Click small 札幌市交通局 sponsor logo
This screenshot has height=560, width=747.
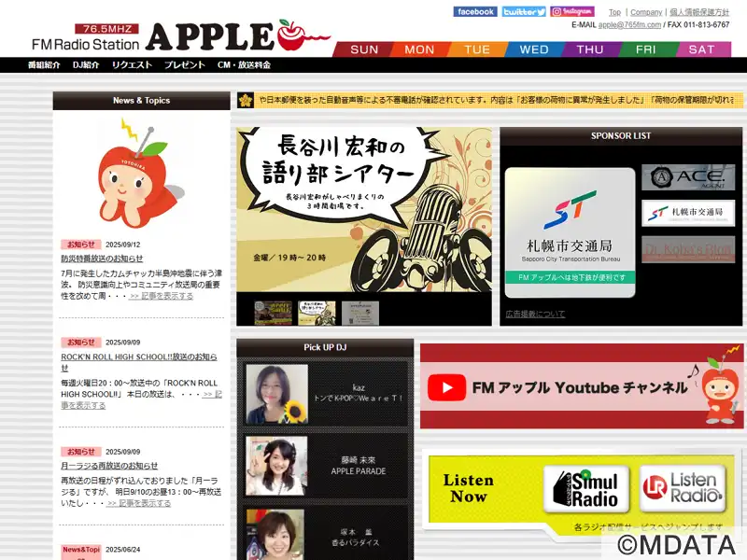(688, 213)
